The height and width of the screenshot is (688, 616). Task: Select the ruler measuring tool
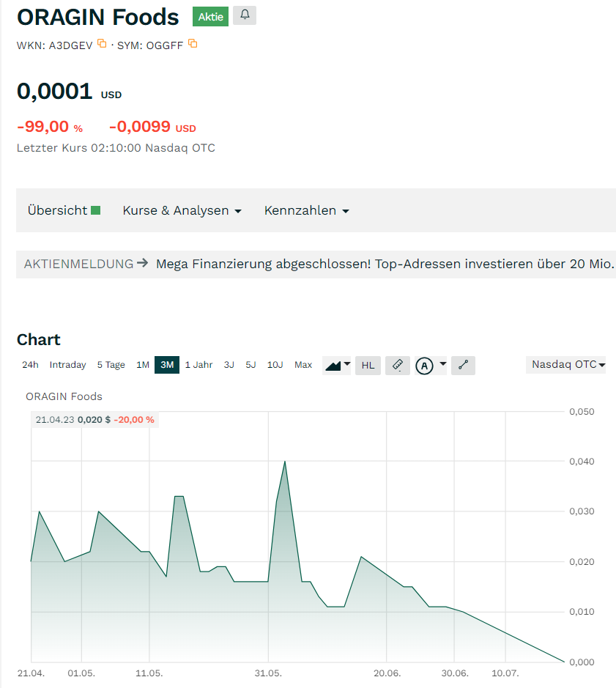pos(397,365)
